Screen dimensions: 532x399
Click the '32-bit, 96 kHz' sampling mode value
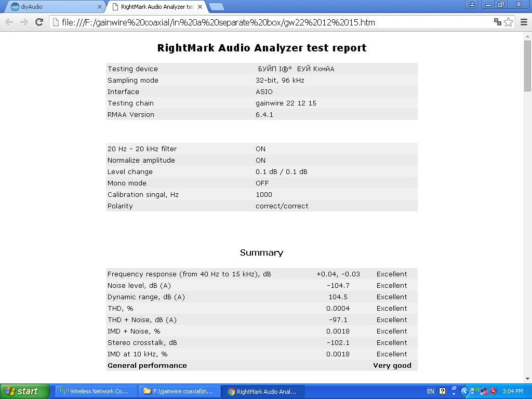[x=280, y=81]
